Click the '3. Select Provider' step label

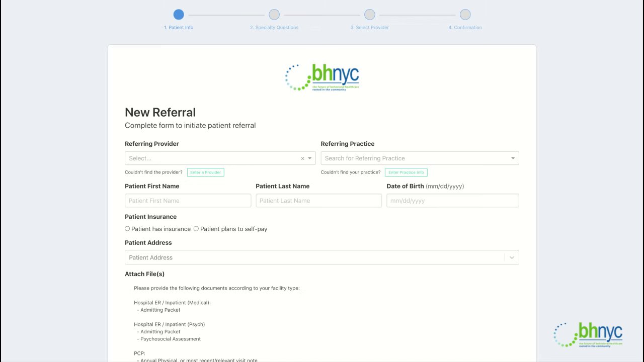[370, 28]
